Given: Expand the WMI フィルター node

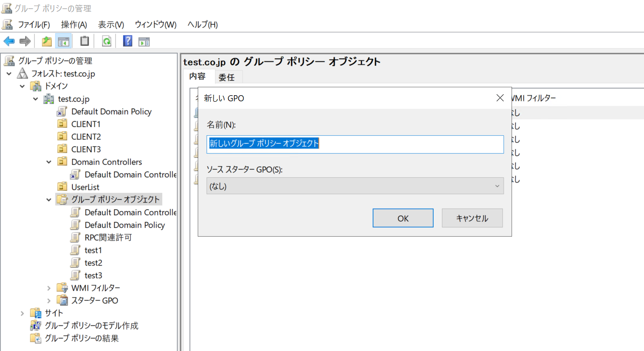Looking at the screenshot, I should [49, 288].
